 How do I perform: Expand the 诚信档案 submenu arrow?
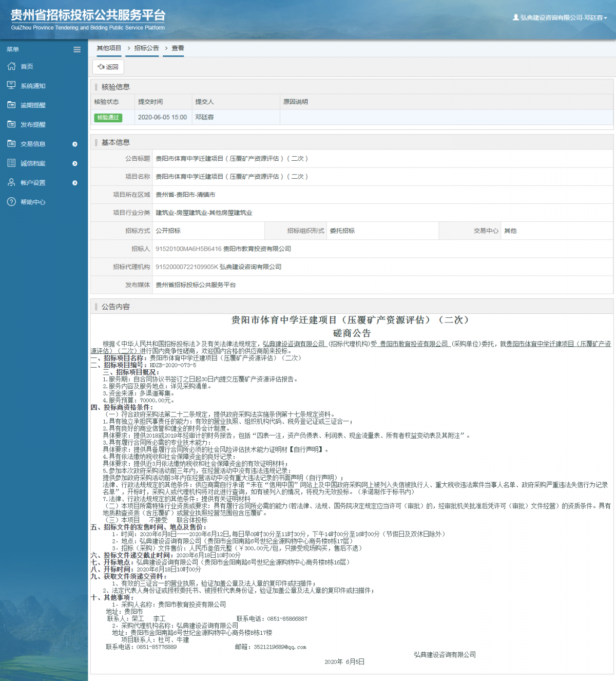[75, 163]
